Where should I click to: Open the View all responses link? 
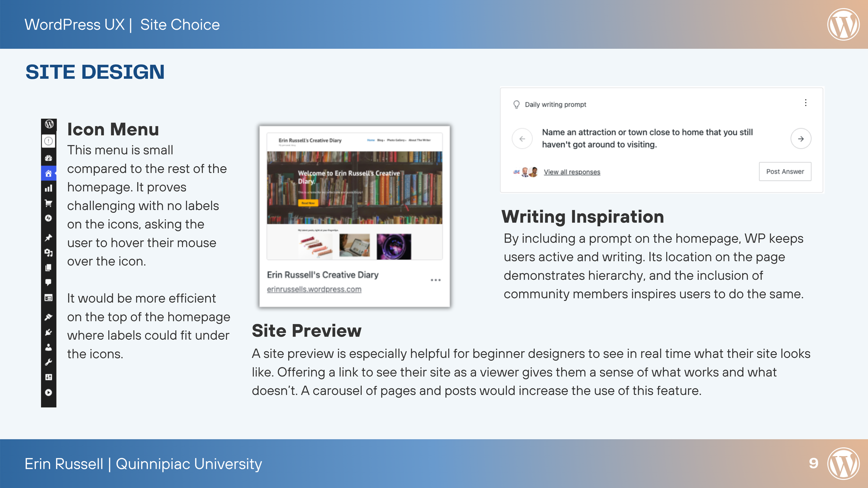point(572,172)
